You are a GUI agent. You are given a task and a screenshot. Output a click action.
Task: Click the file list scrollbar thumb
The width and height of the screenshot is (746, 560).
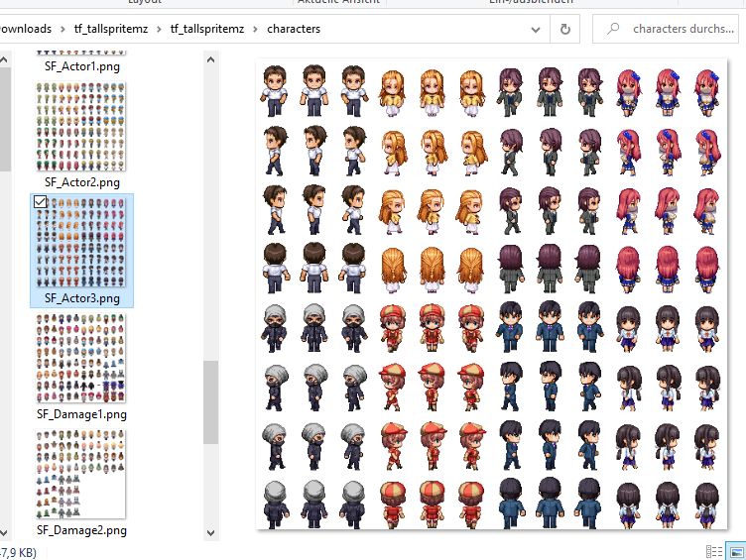click(x=210, y=402)
